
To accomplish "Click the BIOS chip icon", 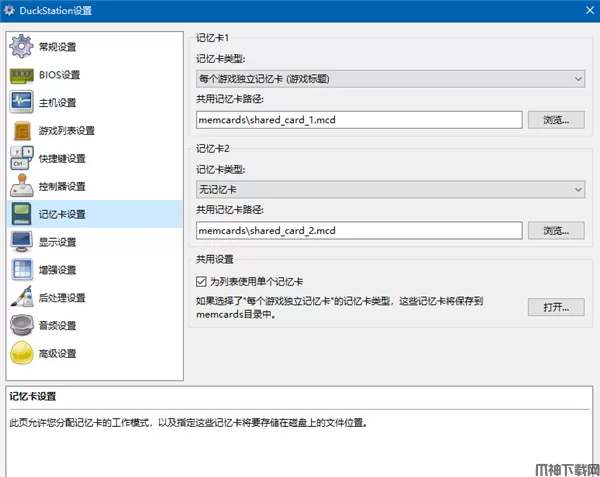I will coord(21,75).
